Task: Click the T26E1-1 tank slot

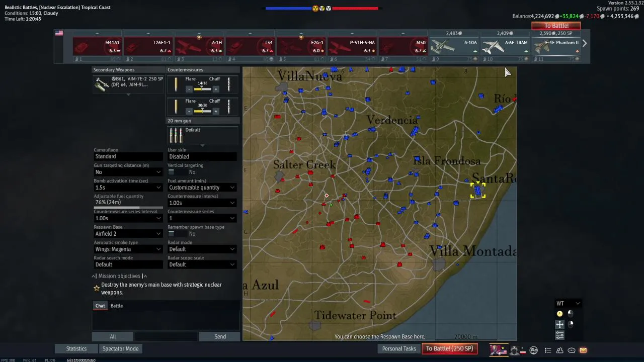Action: (x=148, y=46)
